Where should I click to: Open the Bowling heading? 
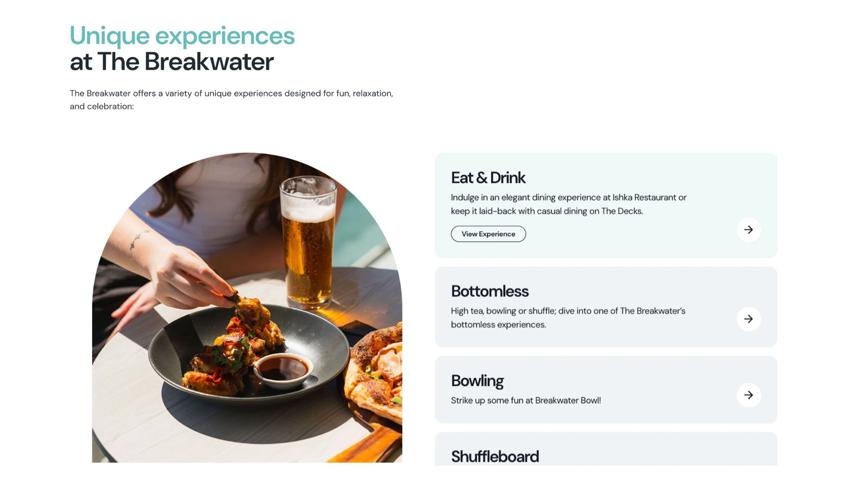coord(477,381)
